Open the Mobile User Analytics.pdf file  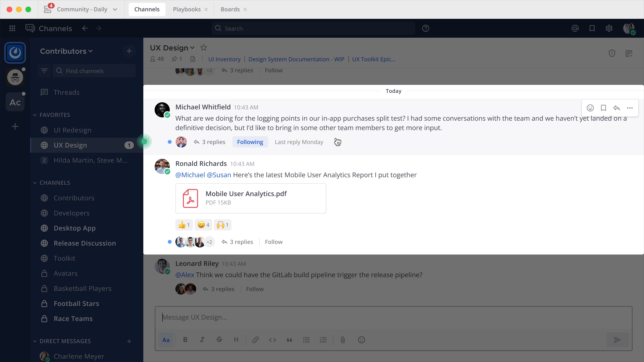click(250, 198)
